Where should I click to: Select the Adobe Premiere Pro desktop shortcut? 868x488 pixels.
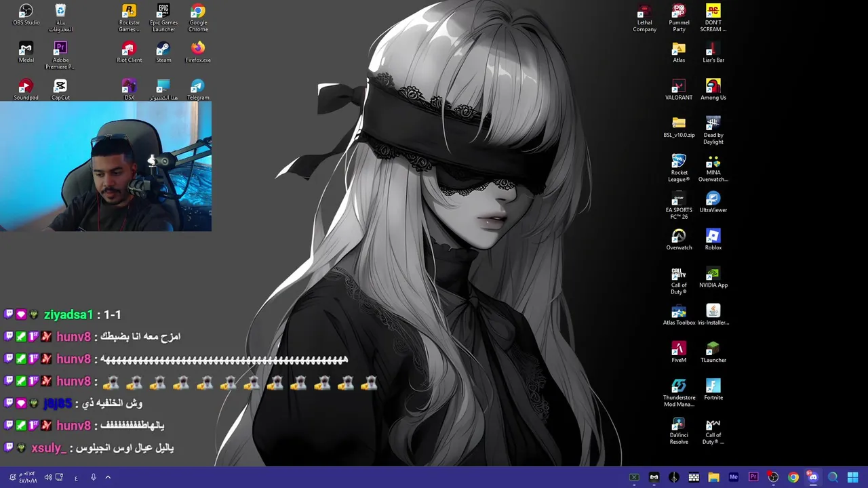coord(60,56)
